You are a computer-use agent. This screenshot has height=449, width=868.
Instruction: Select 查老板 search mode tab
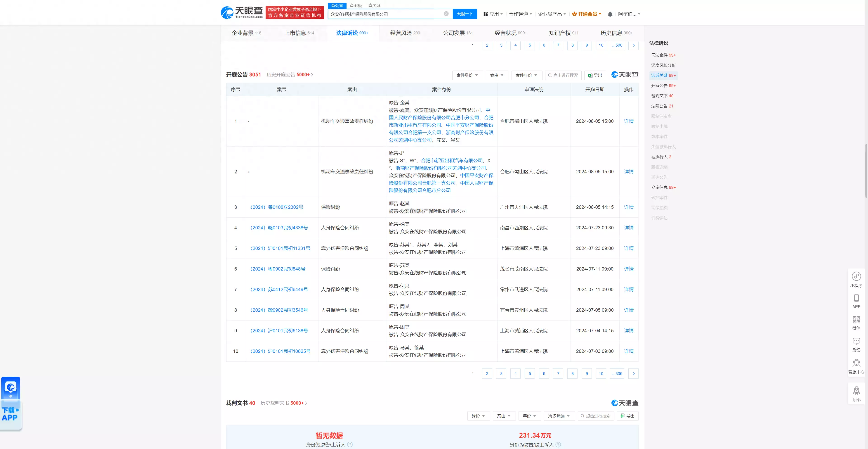click(356, 5)
